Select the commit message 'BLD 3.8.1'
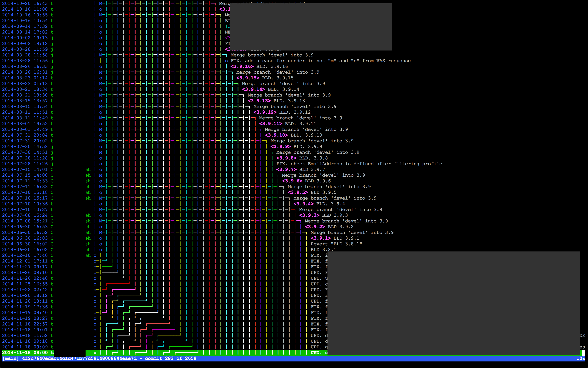 point(323,249)
